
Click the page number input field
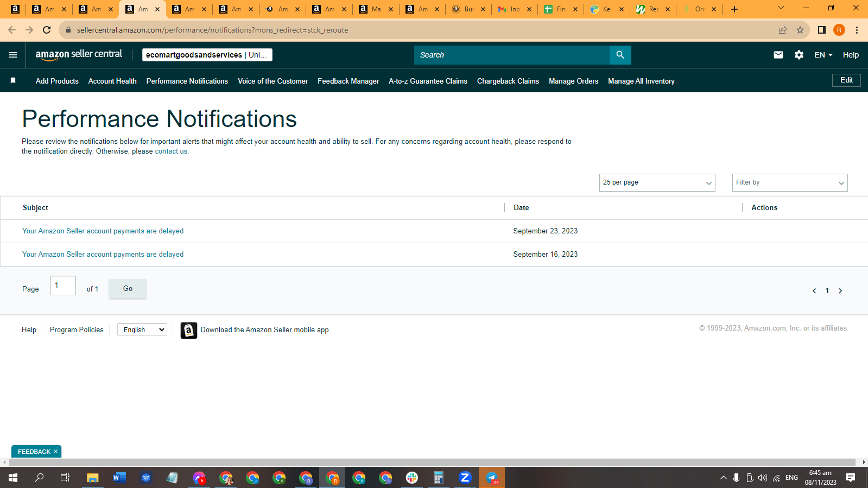63,286
